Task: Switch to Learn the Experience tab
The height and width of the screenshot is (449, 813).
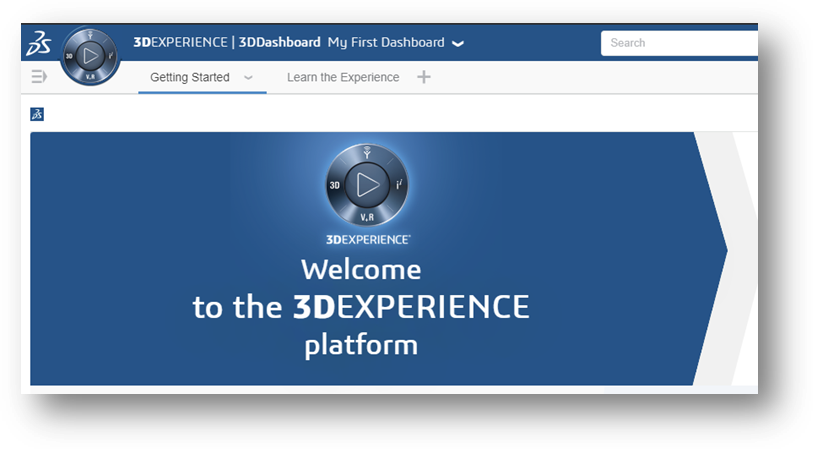Action: [343, 77]
